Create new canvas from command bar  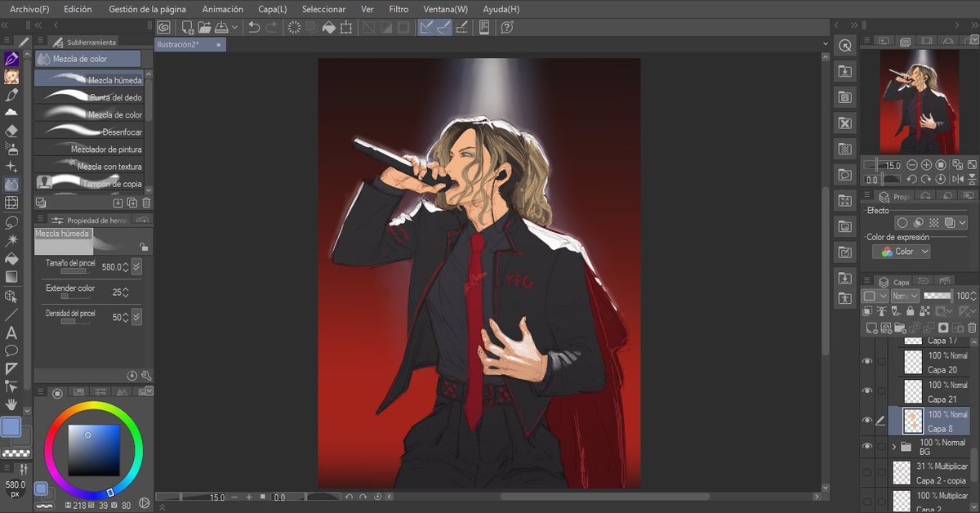(188, 27)
